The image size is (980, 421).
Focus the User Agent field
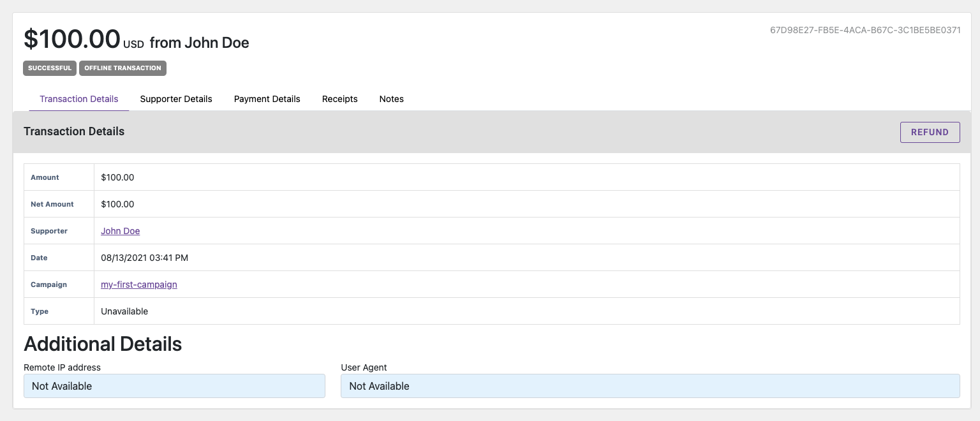[650, 386]
